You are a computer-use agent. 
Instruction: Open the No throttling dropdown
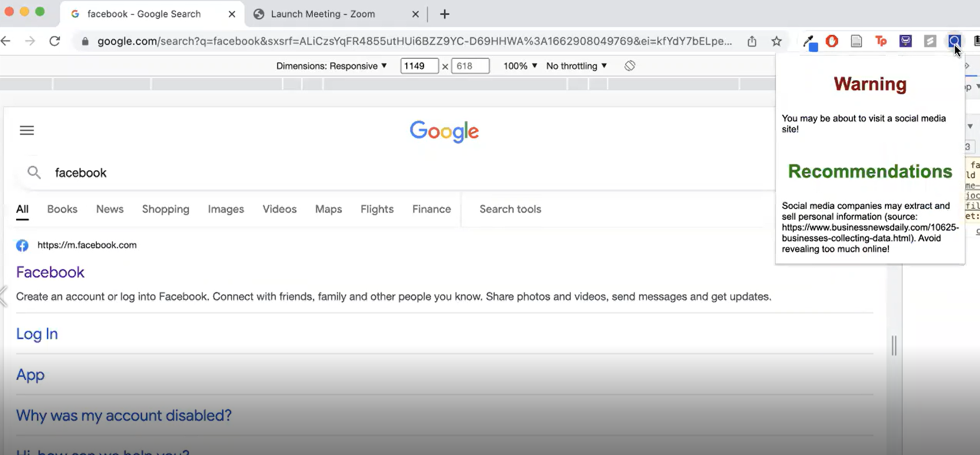click(576, 66)
